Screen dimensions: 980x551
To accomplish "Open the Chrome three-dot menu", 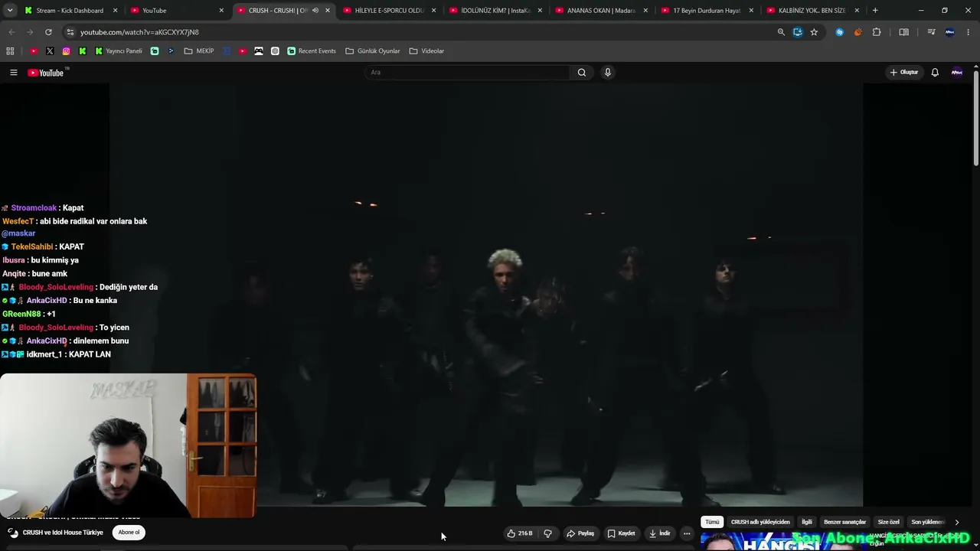I will (969, 32).
